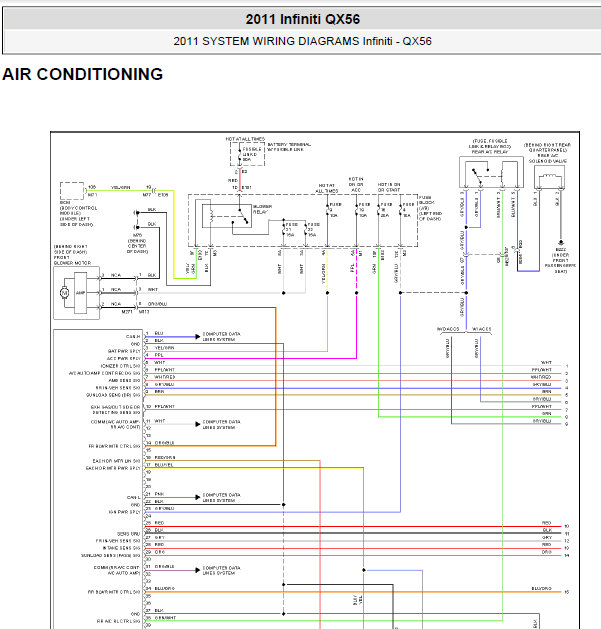Click the 'SENS GND' pin label
Viewport: 601px width, 629px height.
tap(128, 534)
